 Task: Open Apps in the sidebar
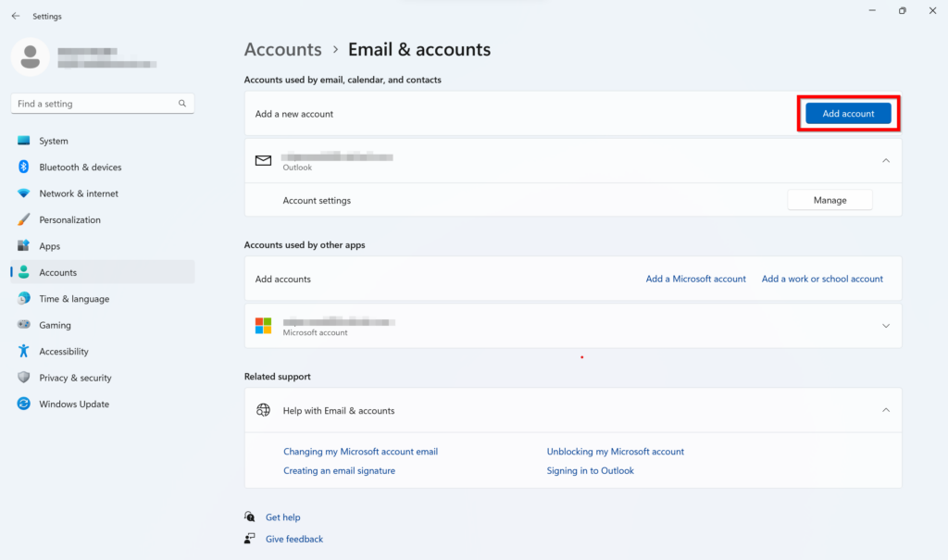click(50, 246)
